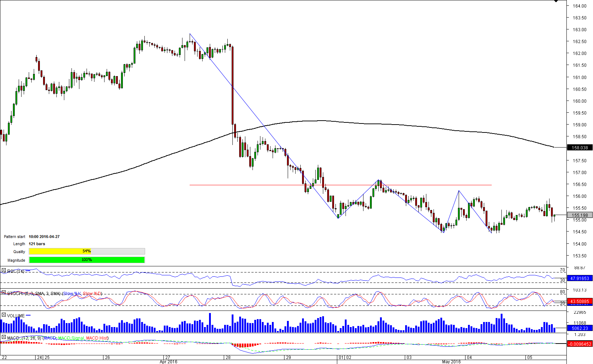Click the black triangle marker at top right
Viewport: 593px width, 364px height.
click(556, 1)
